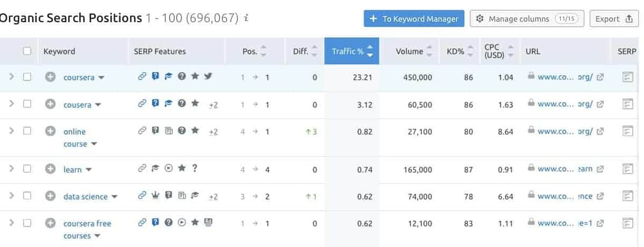Add the online course keyword via plus icon
Screen dimensions: 644x247
50,131
